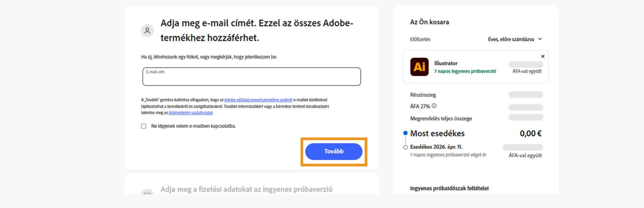Click the Tovább button
The image size is (644, 208).
(334, 151)
